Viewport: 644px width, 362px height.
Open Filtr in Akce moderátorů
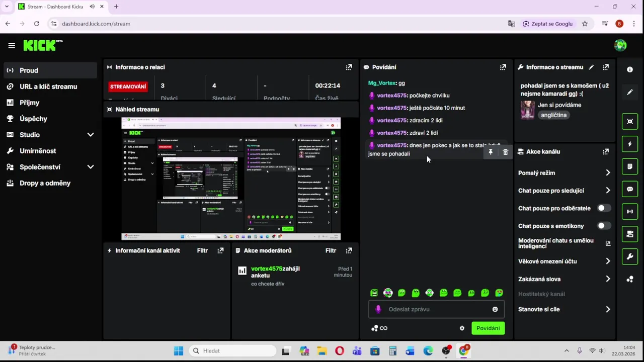coord(331,250)
